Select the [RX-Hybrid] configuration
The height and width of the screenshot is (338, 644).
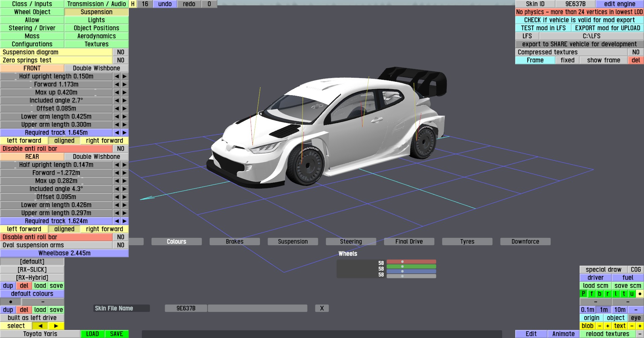[32, 278]
